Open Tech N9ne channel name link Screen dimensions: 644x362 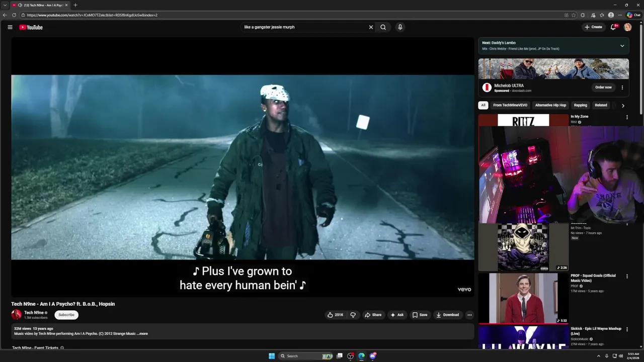[x=34, y=313]
